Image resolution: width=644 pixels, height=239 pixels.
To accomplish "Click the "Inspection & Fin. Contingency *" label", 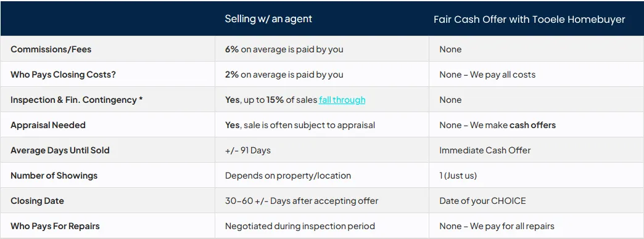I will tap(77, 100).
